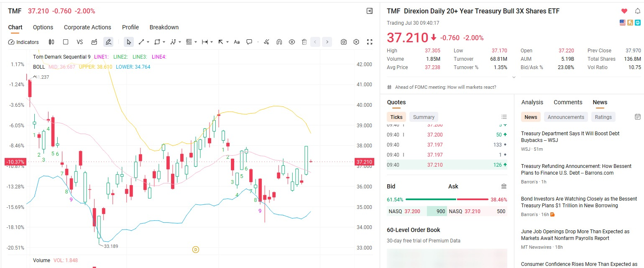Viewport: 644px width, 268px height.
Task: Click the NASQ ask 37.210 row
Action: coord(477,211)
